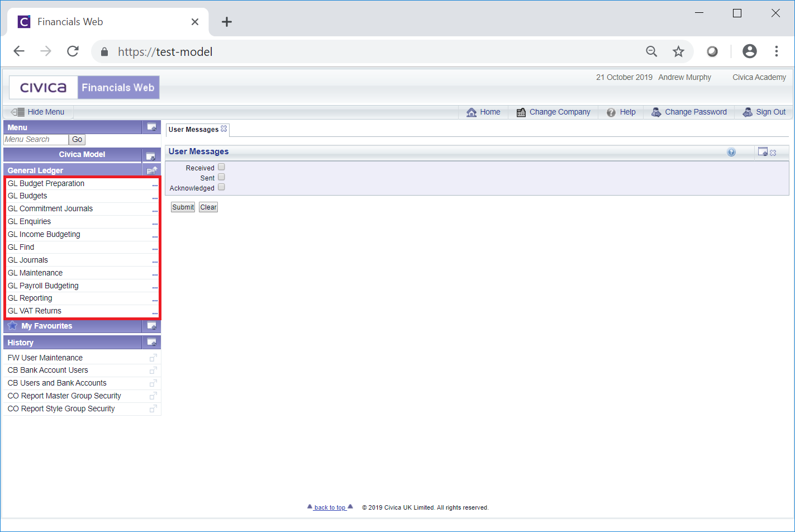Expand the GL Reporting submenu dots
The height and width of the screenshot is (532, 795).
(155, 300)
